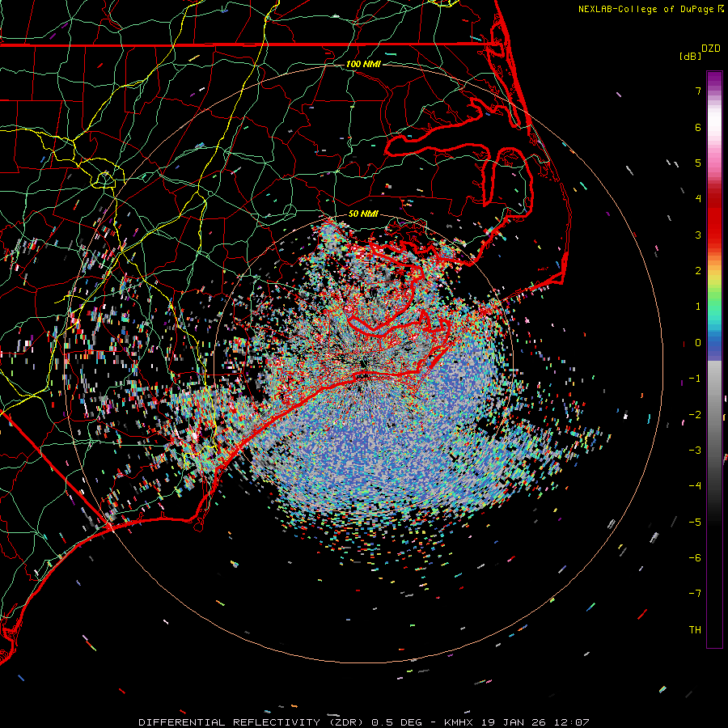Screen dimensions: 728x728
Task: Click the DZD legend label
Action: pos(711,49)
